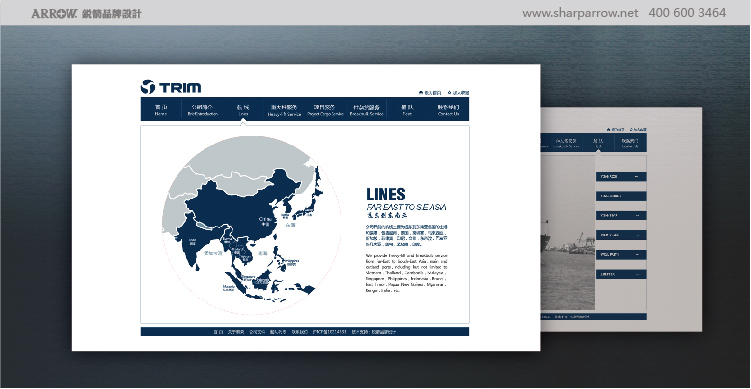Click the harbor ship photo on the back page

coord(568,232)
